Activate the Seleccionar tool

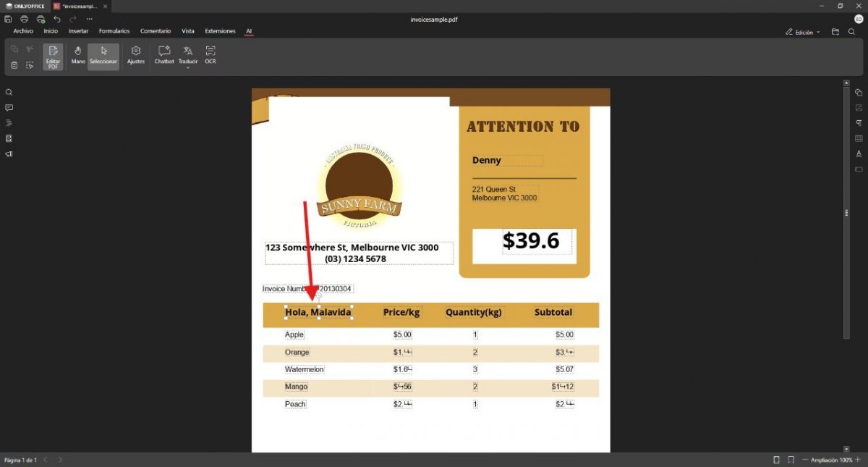(103, 54)
